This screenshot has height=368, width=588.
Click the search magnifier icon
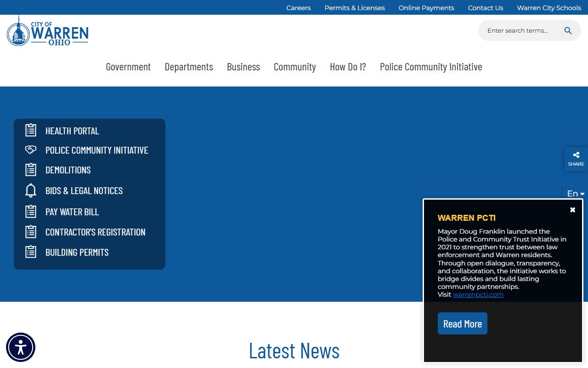coord(568,31)
